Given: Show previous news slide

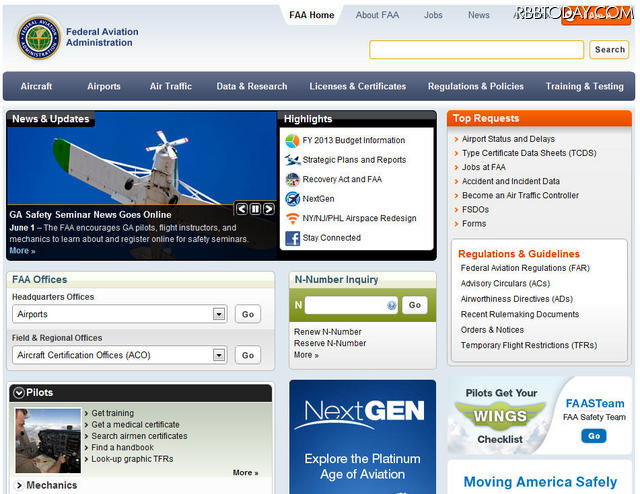Looking at the screenshot, I should pos(242,209).
